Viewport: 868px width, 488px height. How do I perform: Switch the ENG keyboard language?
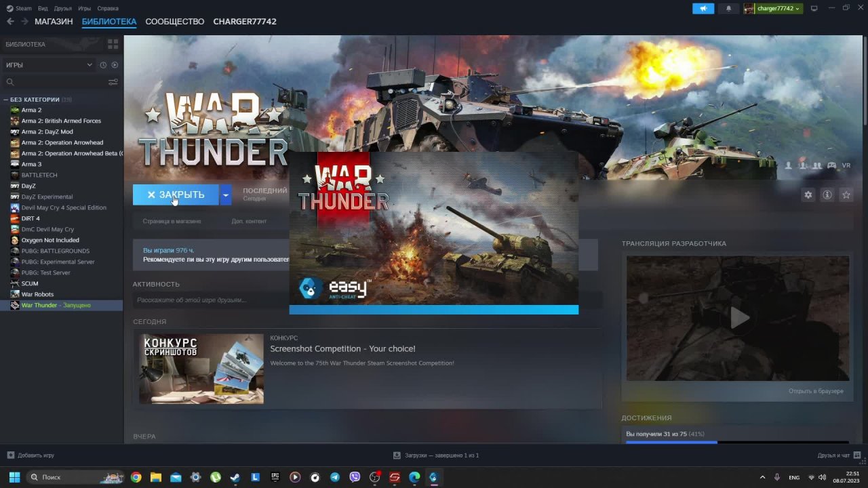point(794,477)
